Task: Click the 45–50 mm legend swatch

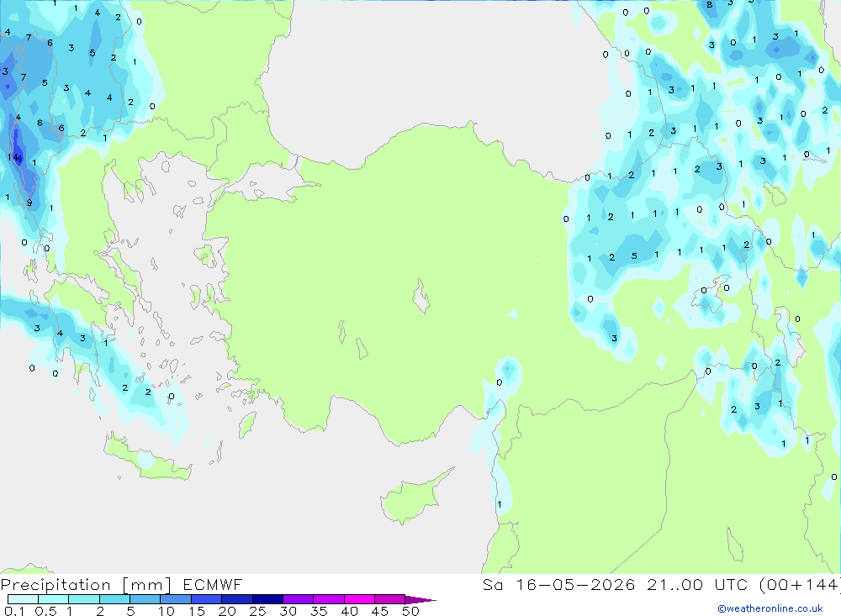Action: [389, 599]
